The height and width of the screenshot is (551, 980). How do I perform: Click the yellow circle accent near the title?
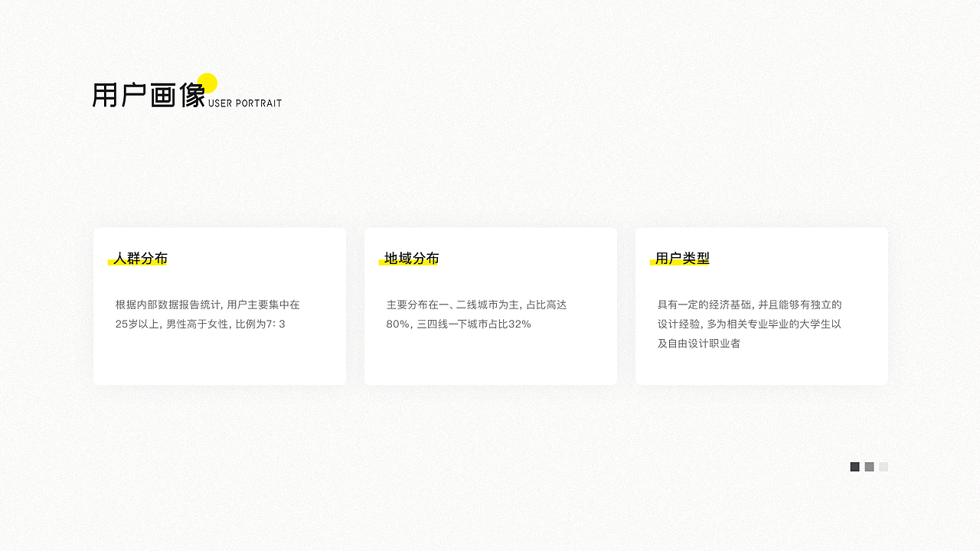pyautogui.click(x=207, y=81)
